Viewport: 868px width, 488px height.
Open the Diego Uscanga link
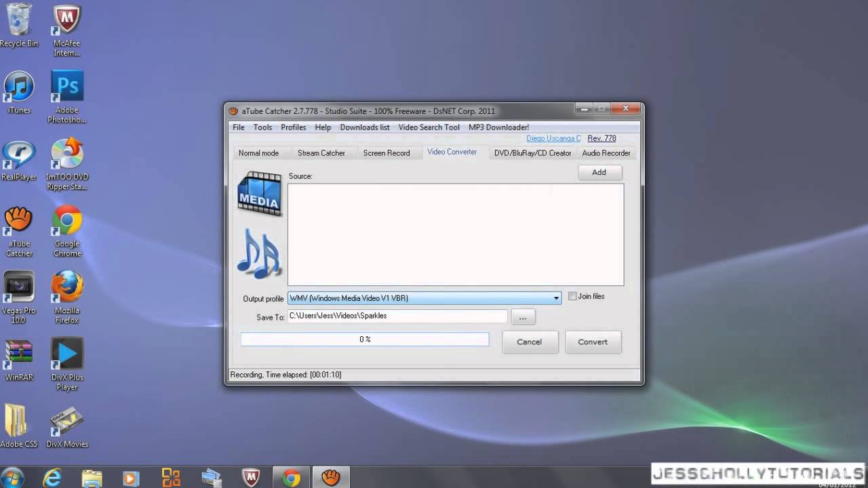pos(553,138)
